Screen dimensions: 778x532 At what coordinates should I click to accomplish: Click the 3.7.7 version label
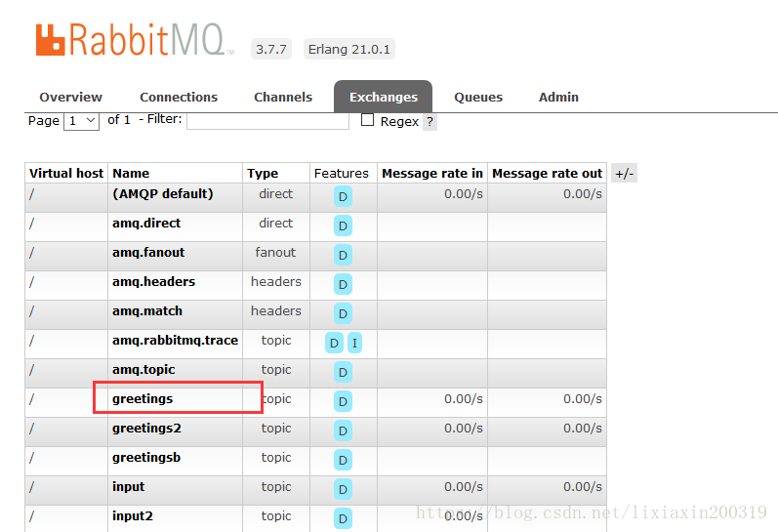(271, 49)
